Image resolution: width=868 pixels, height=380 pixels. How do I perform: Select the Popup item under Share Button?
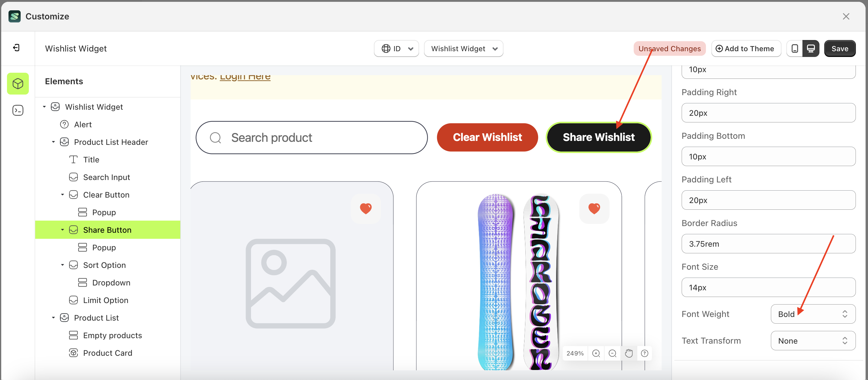click(x=103, y=247)
